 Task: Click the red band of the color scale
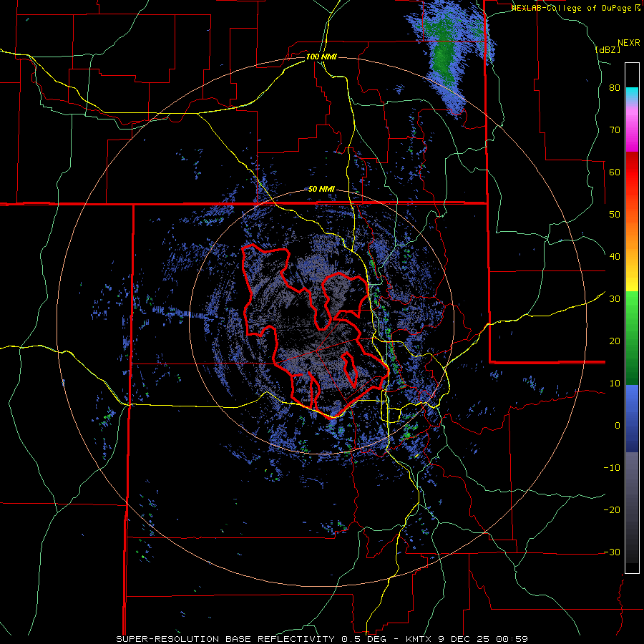(632, 172)
